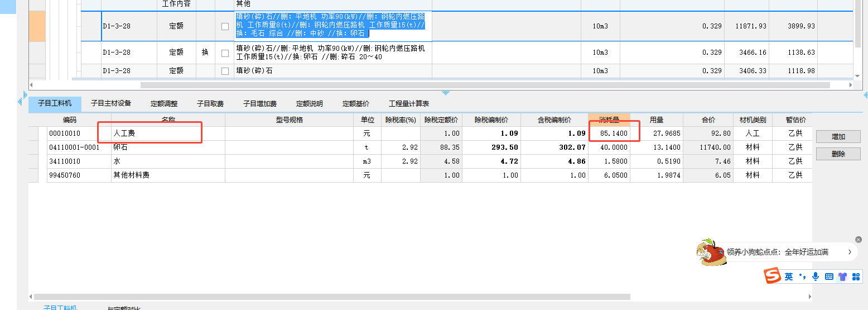
Task: Show the 定额说明 tab
Action: point(310,104)
